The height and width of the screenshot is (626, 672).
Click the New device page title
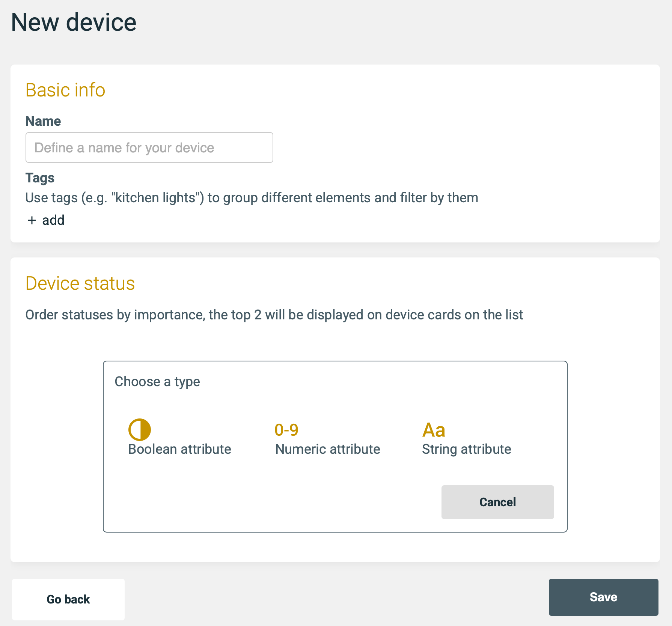74,22
